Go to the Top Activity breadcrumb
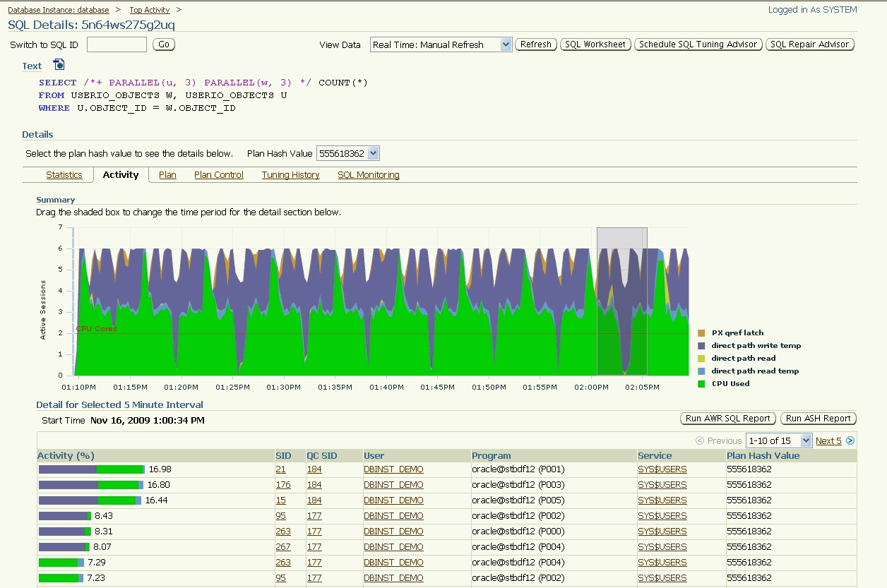Screen dimensions: 887x588 pyautogui.click(x=150, y=10)
